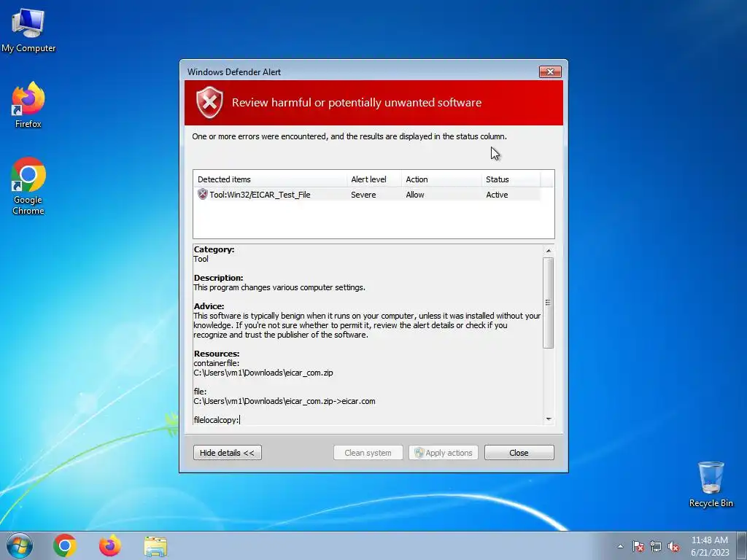Open the taskbar clock showing 11:48 AM
Screen dimensions: 747x560
710,546
